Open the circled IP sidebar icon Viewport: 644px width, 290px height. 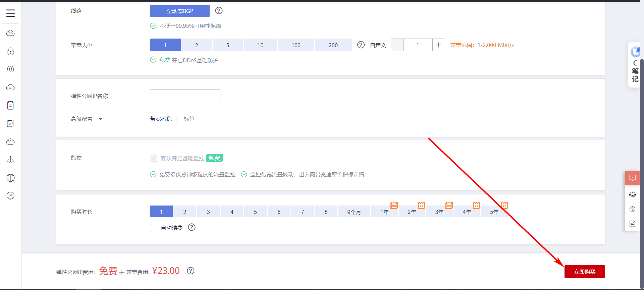coord(10,195)
